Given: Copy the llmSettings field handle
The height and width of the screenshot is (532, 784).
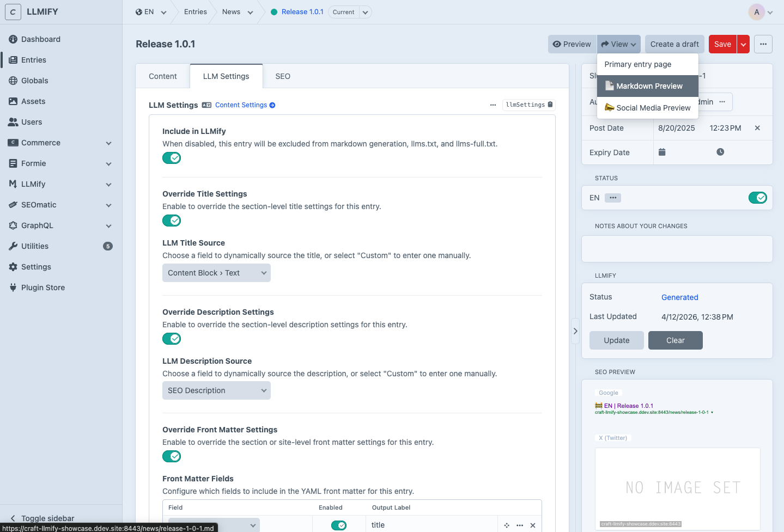Looking at the screenshot, I should click(x=550, y=104).
